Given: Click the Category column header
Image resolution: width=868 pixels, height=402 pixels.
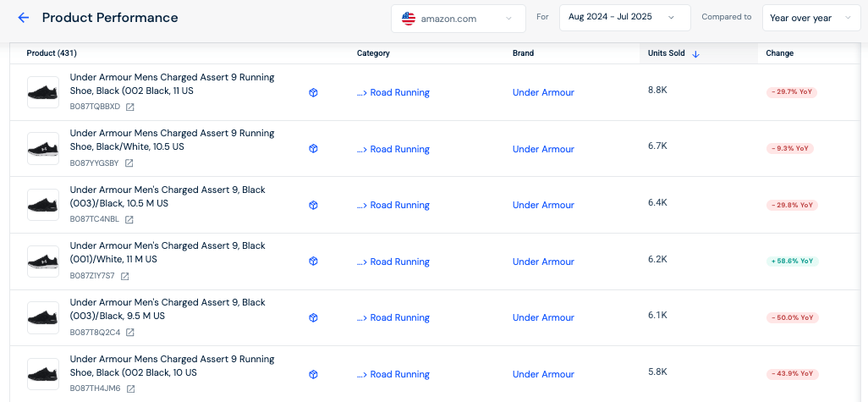Looking at the screenshot, I should pos(373,53).
